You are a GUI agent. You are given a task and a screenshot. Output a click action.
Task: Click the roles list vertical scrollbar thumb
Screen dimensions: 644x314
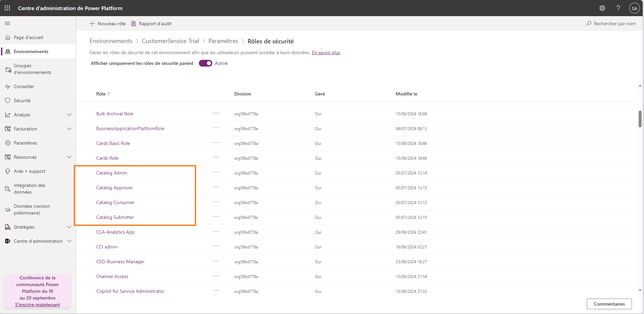pos(640,119)
